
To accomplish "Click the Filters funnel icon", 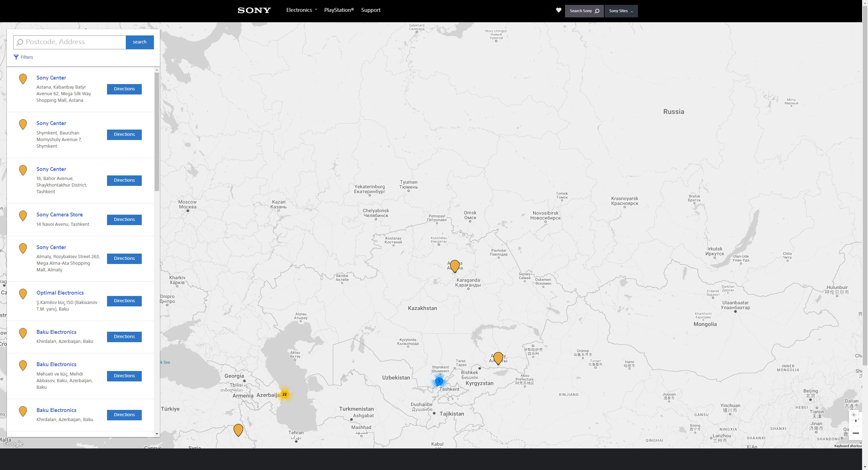I will click(x=16, y=57).
